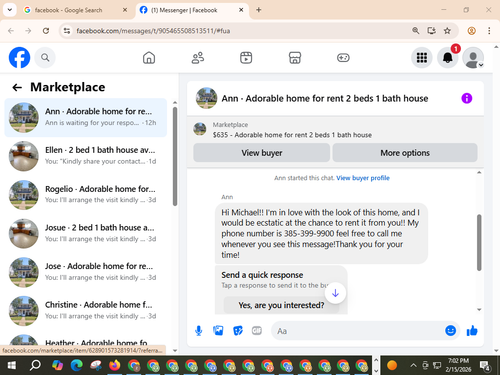Screen dimensions: 500x375
Task: Click the install app icon in address bar
Action: click(x=432, y=31)
